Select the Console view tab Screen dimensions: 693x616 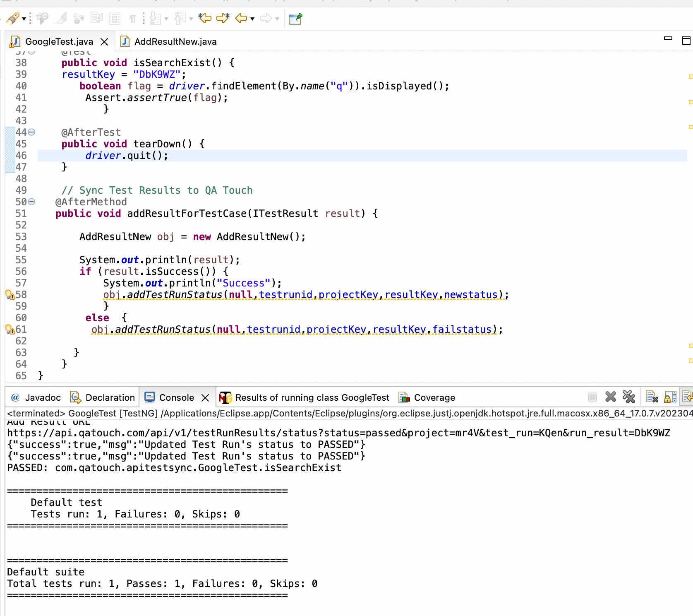177,397
